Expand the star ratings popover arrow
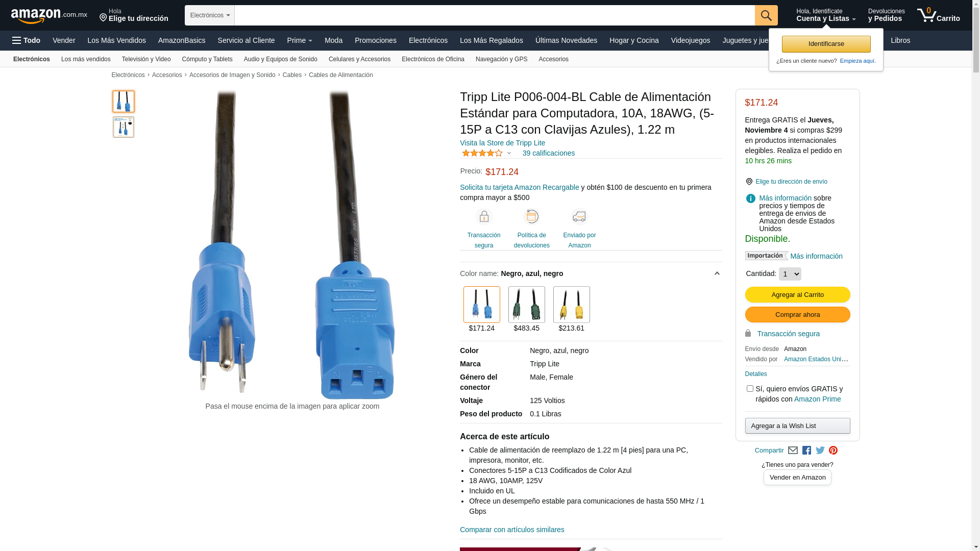980x551 pixels. tap(509, 154)
